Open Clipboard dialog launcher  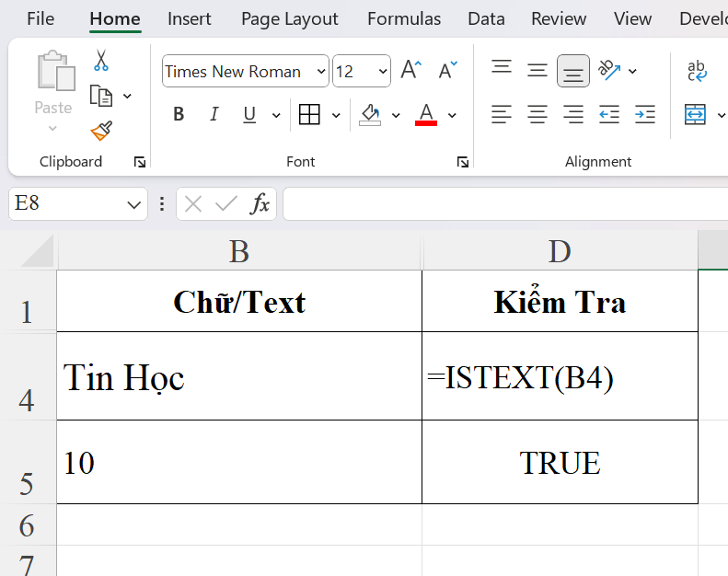point(140,162)
